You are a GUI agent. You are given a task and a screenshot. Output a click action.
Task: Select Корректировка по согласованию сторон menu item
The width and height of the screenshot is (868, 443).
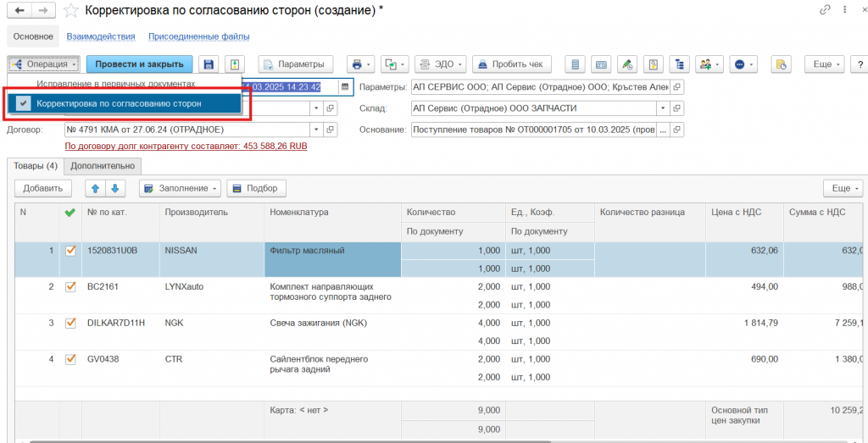coord(119,103)
